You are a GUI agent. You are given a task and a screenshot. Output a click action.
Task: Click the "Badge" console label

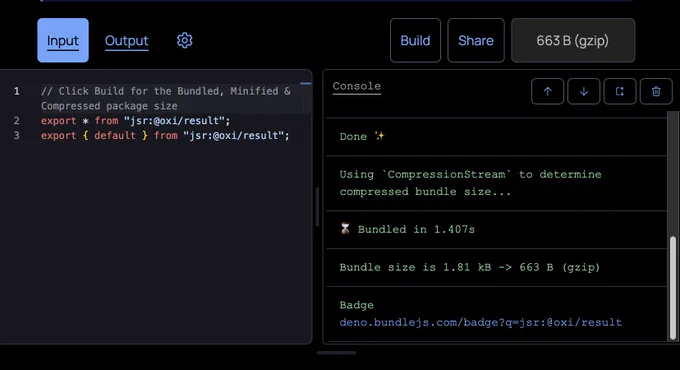pos(356,305)
